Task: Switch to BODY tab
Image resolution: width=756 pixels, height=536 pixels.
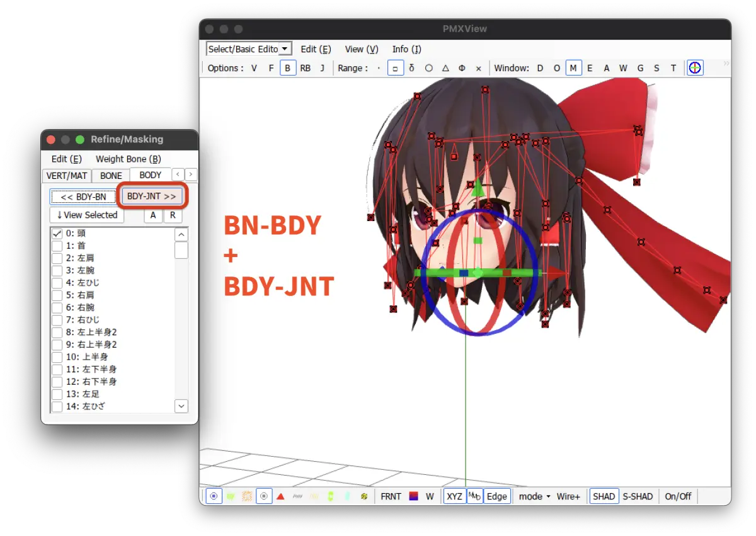Action: 151,175
